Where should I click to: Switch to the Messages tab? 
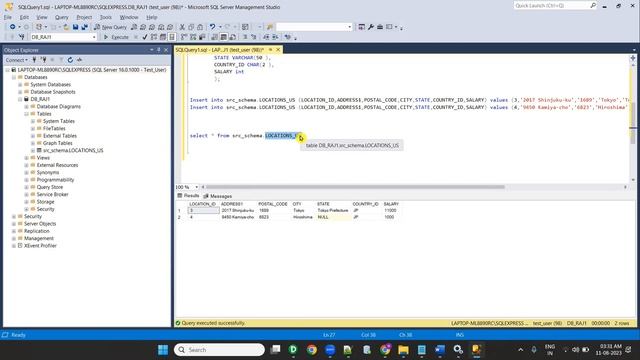click(x=218, y=196)
